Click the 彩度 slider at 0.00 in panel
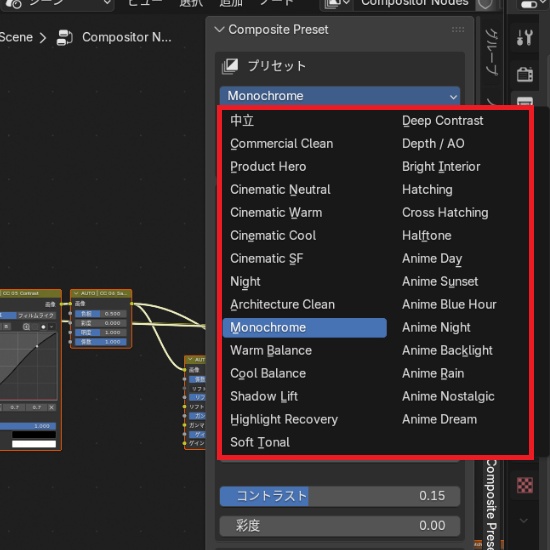The image size is (550, 550). point(340,526)
